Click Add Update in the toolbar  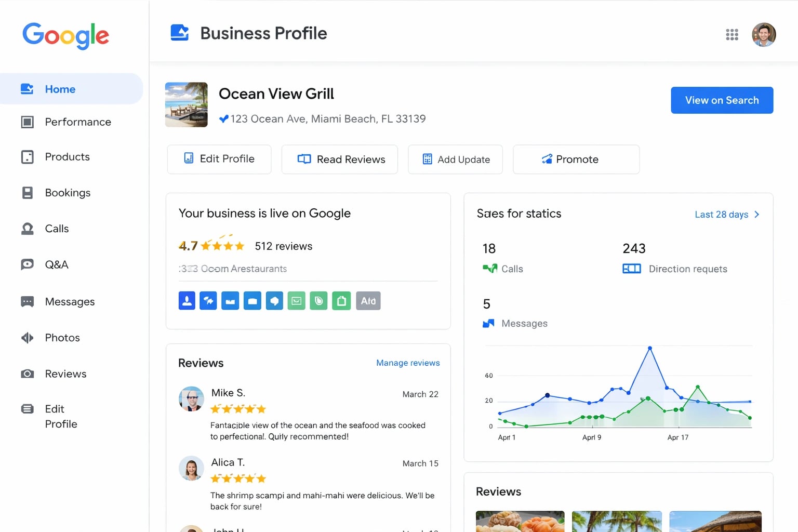[x=455, y=159]
